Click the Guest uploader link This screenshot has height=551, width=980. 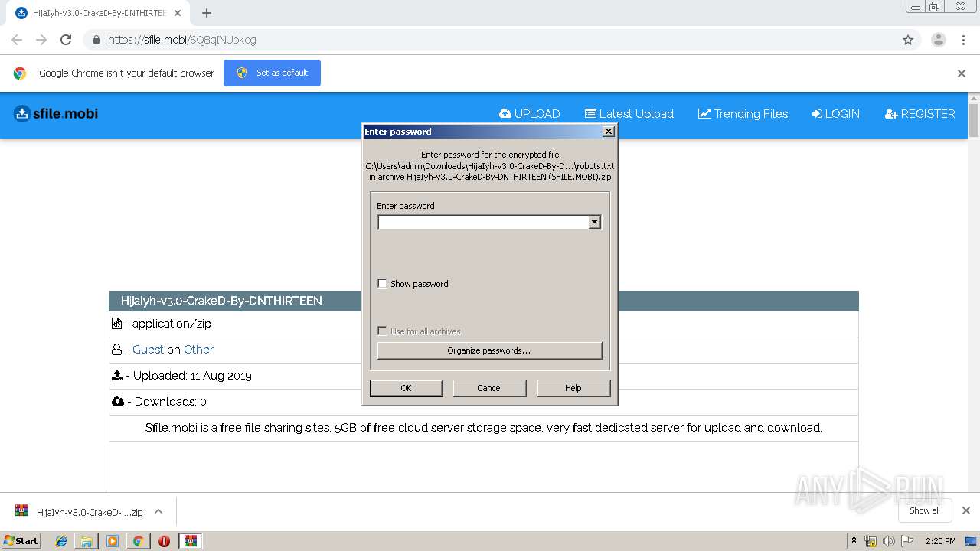tap(148, 350)
